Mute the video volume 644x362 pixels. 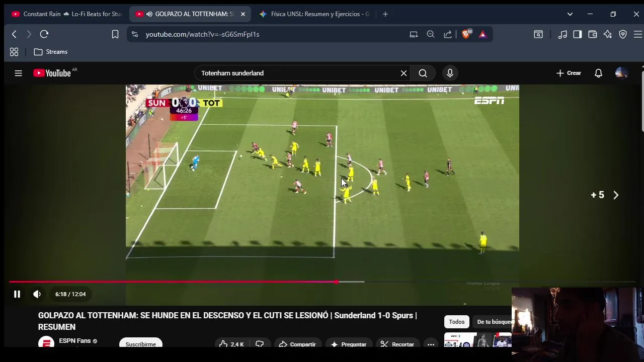point(37,294)
